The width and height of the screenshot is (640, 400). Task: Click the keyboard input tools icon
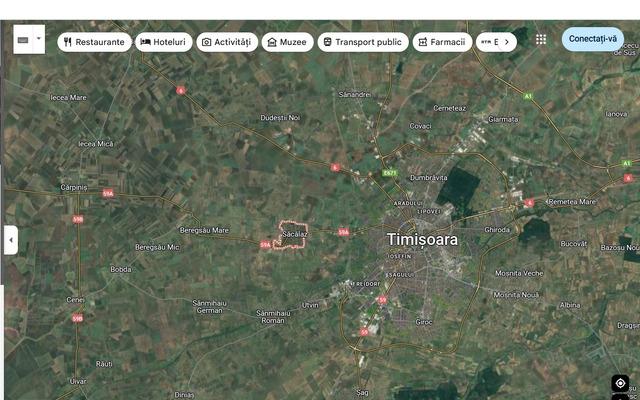tap(23, 40)
